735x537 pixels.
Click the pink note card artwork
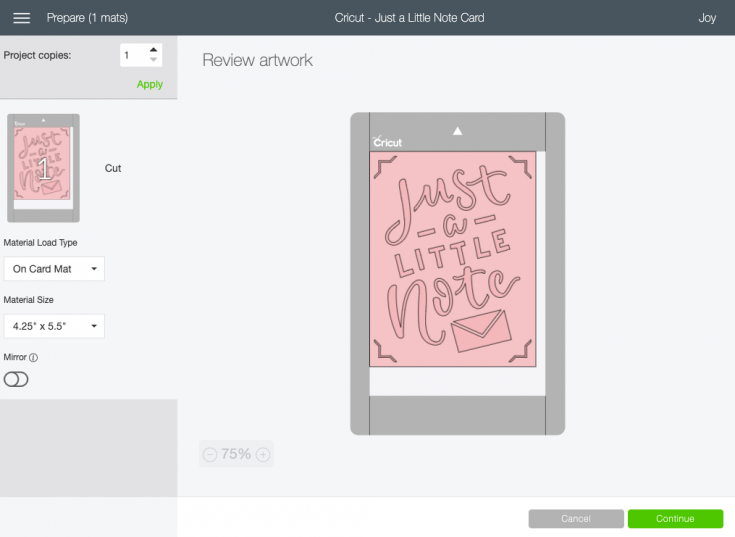tap(453, 259)
